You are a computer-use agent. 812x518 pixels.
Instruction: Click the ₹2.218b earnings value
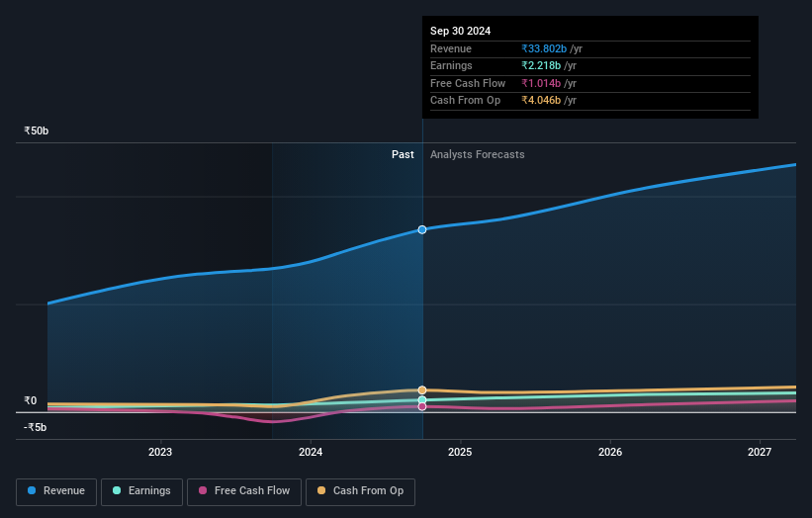tap(541, 65)
